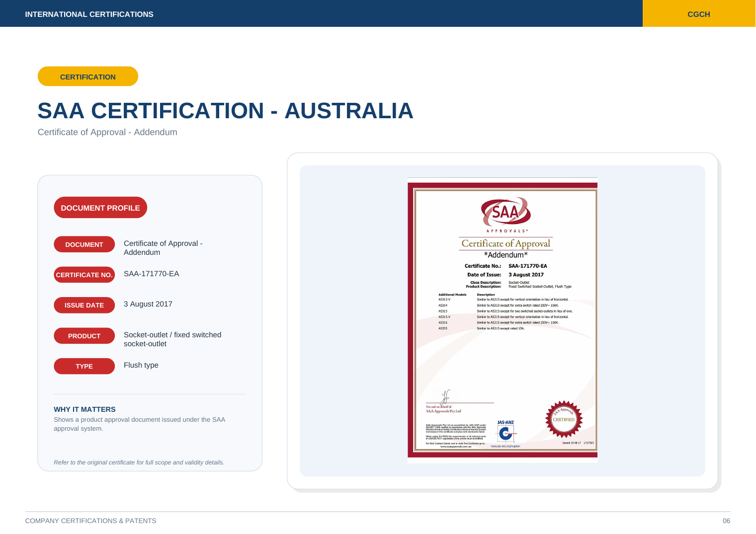This screenshot has height=534, width=756.
Task: Click the Date of Issue line inside the certificate image
Action: (x=505, y=275)
